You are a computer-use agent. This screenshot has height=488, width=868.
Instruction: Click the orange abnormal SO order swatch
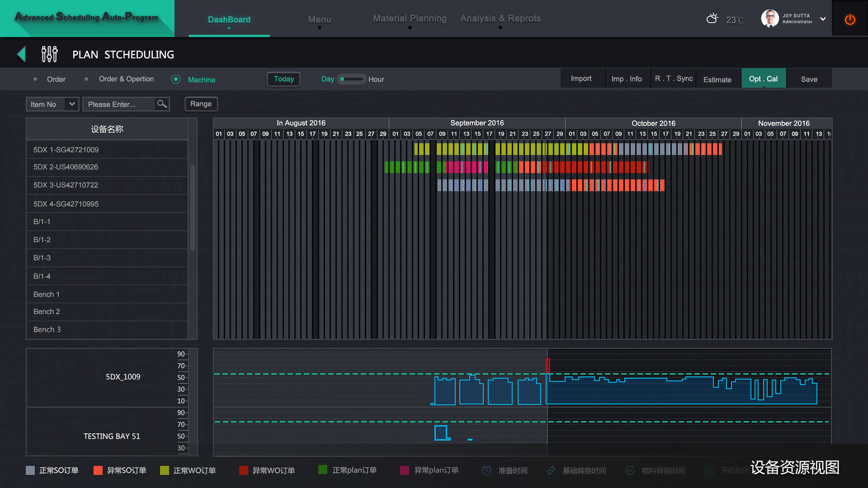(x=98, y=470)
